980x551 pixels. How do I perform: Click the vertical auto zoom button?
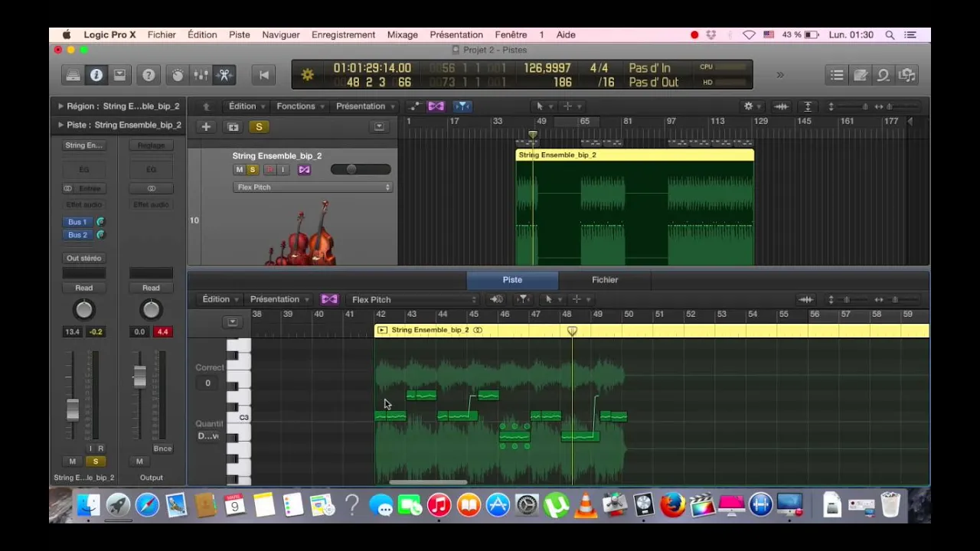coord(807,106)
